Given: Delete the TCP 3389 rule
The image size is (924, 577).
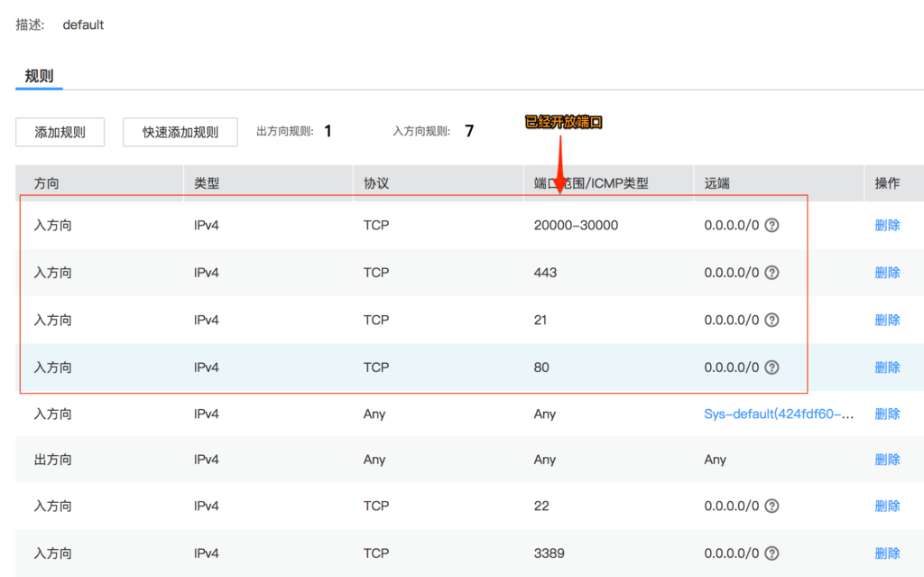Looking at the screenshot, I should click(887, 554).
